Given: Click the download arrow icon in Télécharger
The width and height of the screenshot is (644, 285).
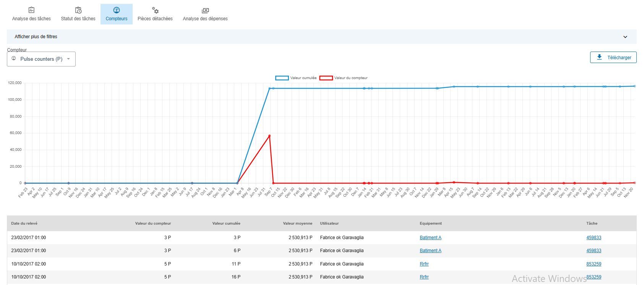Looking at the screenshot, I should (x=599, y=57).
